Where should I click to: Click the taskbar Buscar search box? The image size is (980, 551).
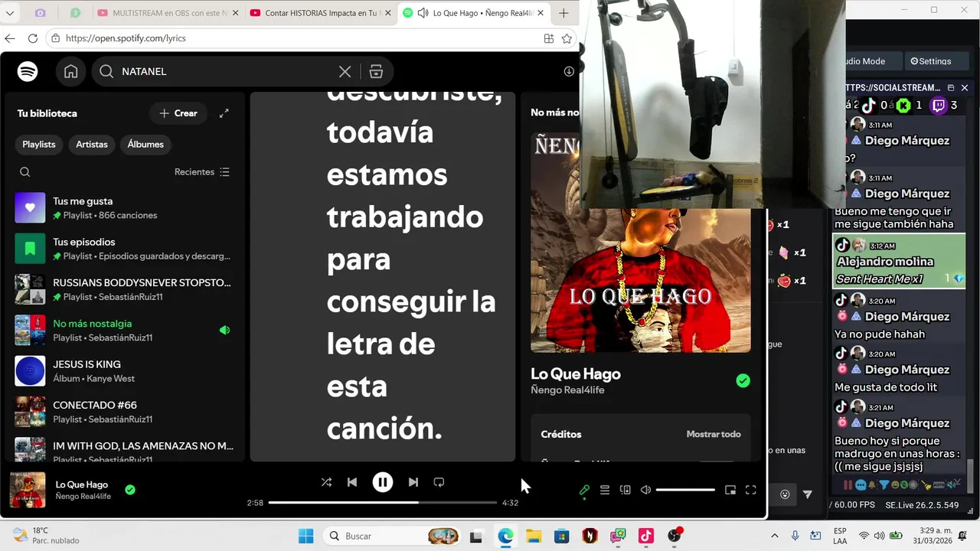pyautogui.click(x=392, y=536)
